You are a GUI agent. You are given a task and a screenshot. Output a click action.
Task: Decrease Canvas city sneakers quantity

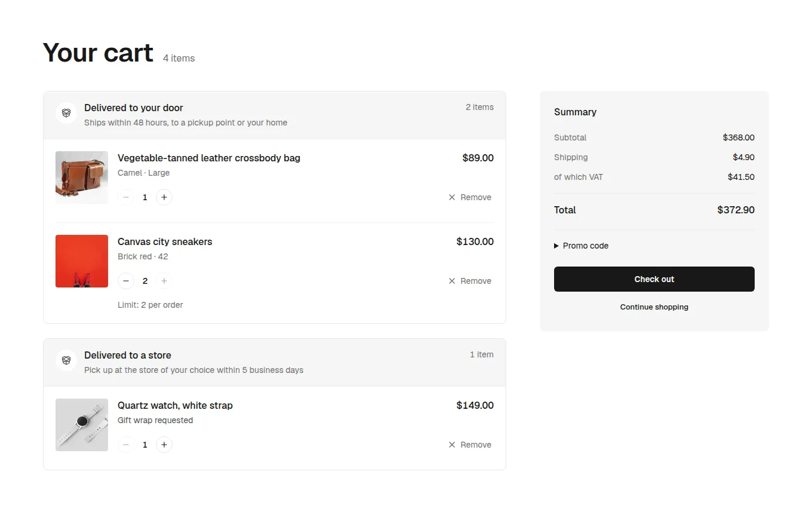click(126, 281)
